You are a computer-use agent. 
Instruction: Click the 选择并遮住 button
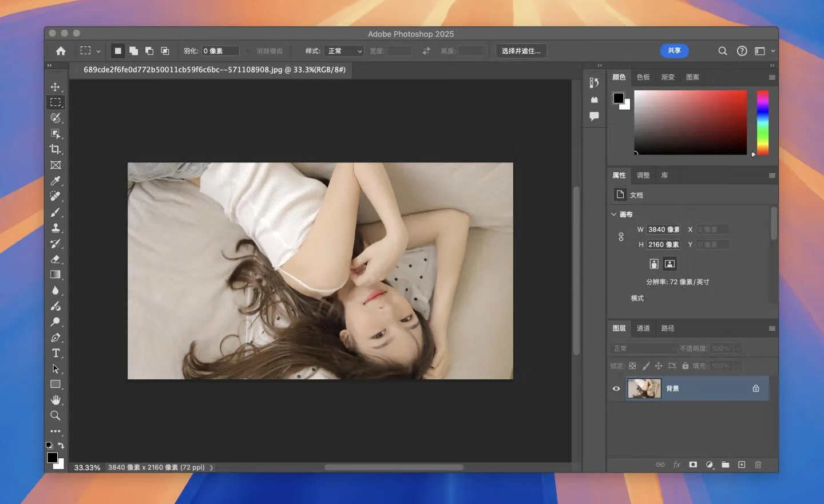point(521,51)
